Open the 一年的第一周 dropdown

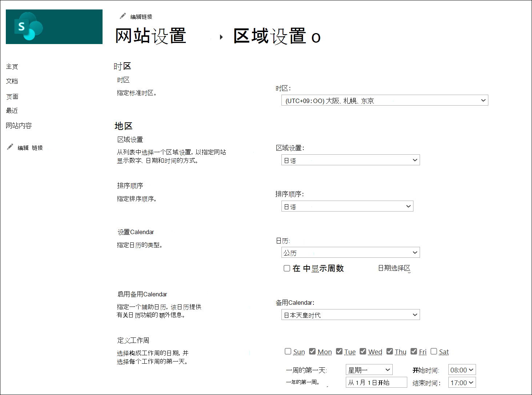click(376, 382)
